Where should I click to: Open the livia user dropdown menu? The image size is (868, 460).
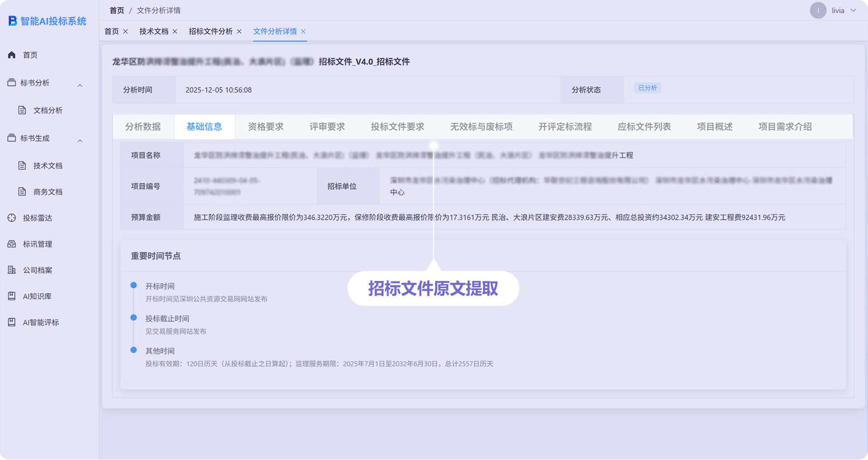(x=853, y=11)
